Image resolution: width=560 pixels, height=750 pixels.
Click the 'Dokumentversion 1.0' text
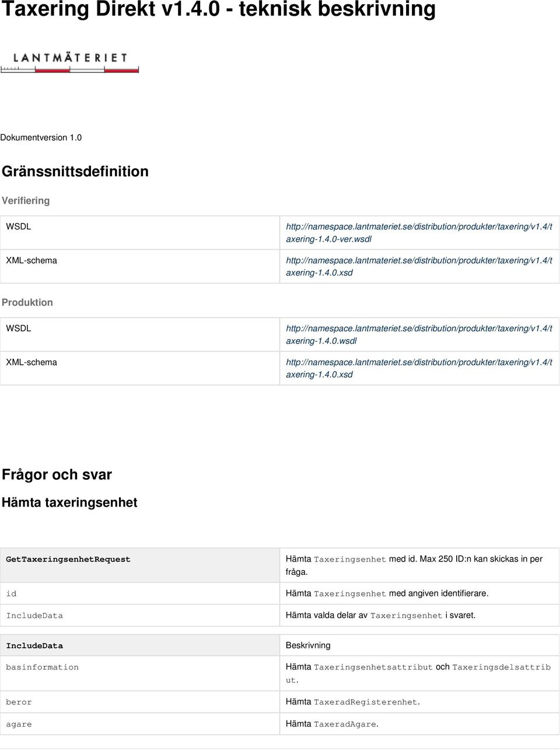[41, 138]
